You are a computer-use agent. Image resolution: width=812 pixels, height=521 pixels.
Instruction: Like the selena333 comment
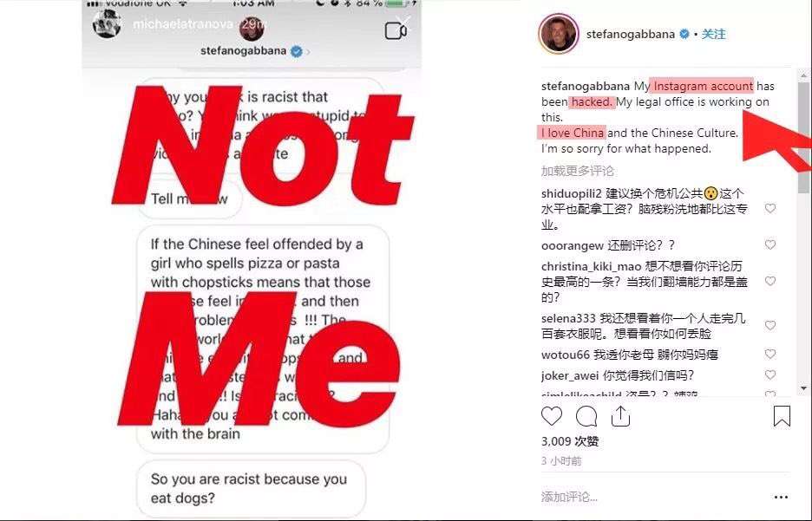770,325
